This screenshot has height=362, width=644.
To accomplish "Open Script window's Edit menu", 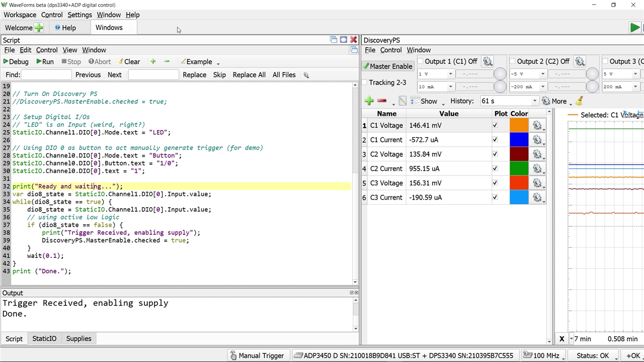I will [25, 50].
